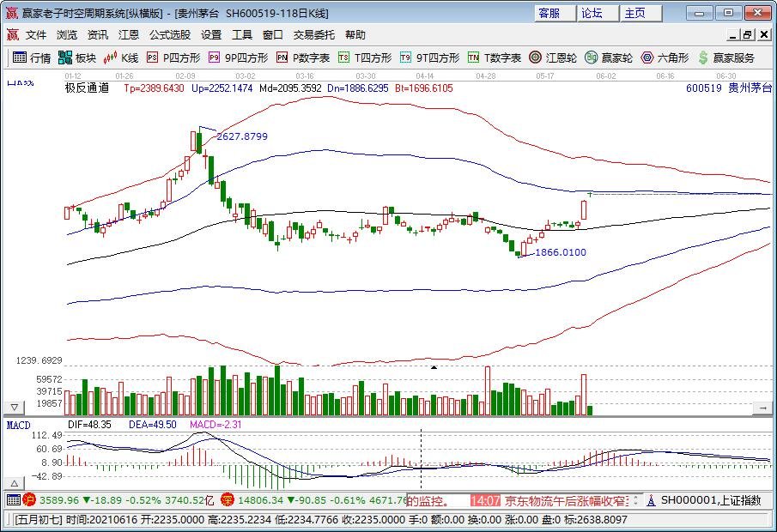This screenshot has height=532, width=777.
Task: Open the 设置 menu
Action: coord(211,34)
